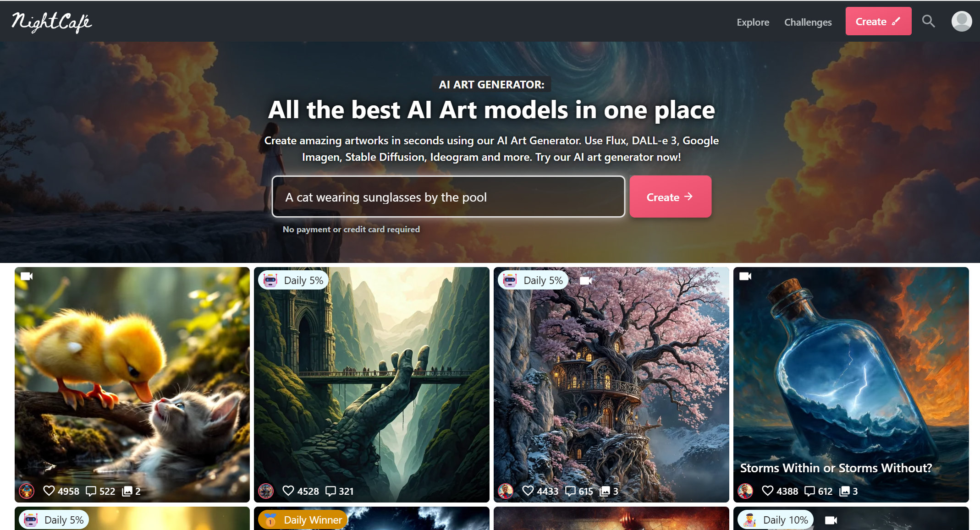The height and width of the screenshot is (530, 980).
Task: Open the Challenges menu item
Action: 808,22
